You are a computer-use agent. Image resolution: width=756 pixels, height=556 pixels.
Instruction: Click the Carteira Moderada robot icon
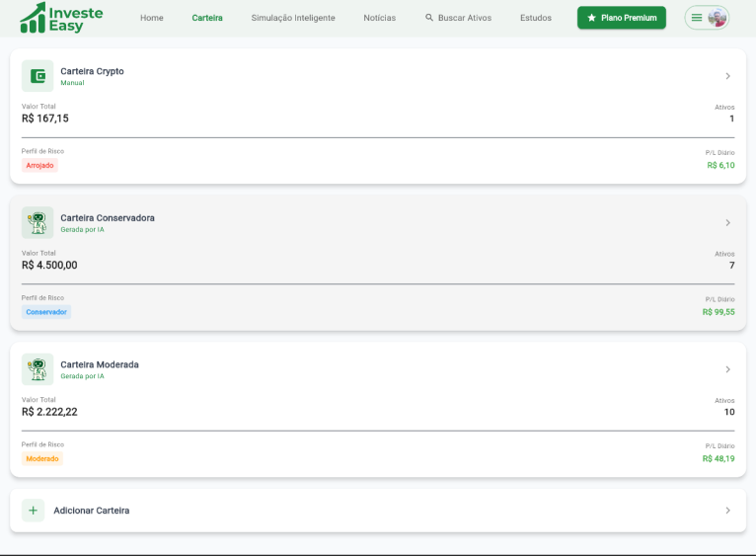[38, 369]
